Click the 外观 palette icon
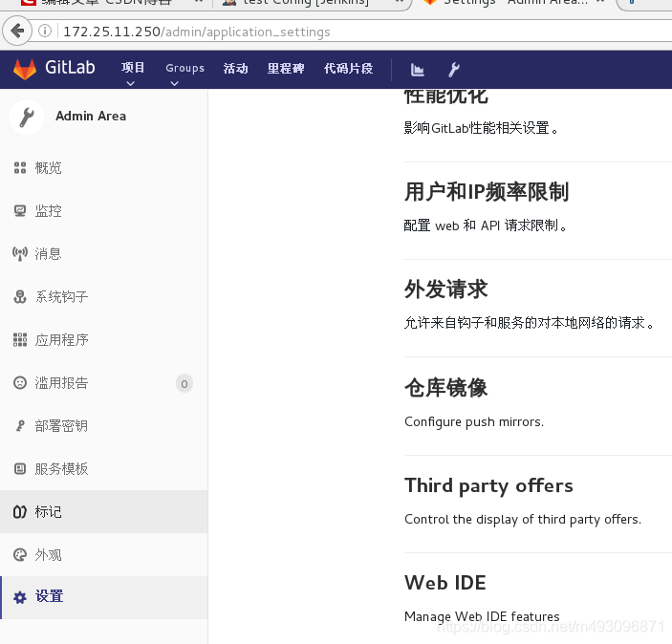The width and height of the screenshot is (672, 644). 20,555
